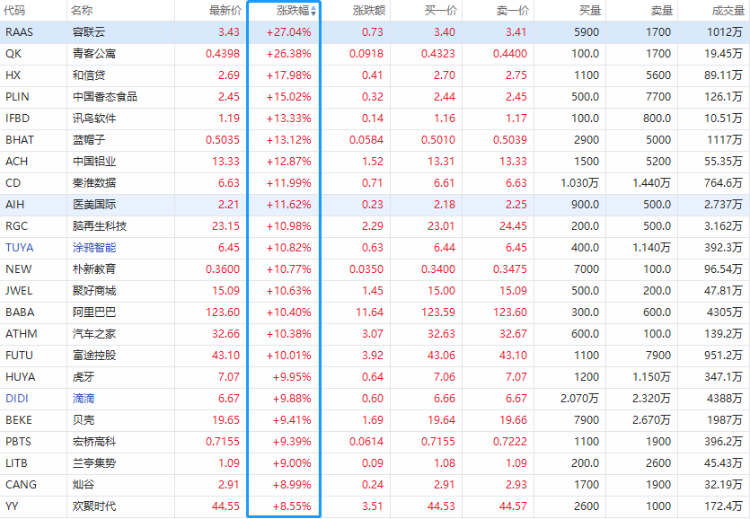Click the +27.04% change value for RAAS

tap(288, 32)
